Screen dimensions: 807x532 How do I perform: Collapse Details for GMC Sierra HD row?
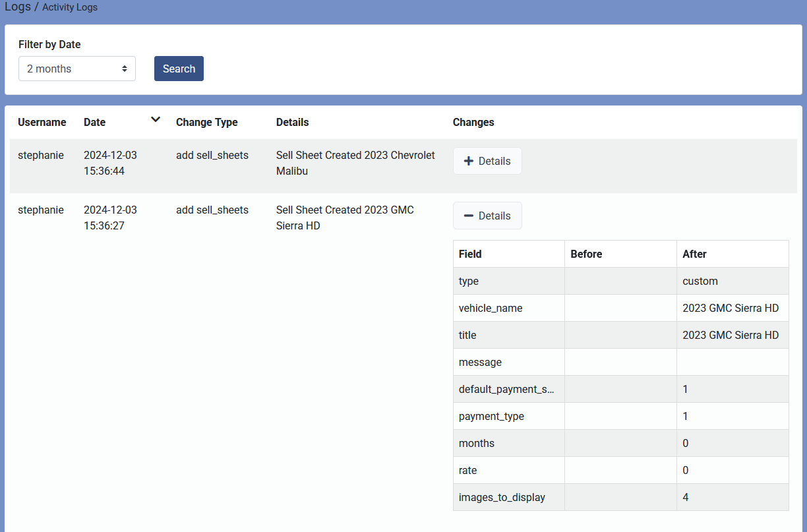pyautogui.click(x=487, y=216)
